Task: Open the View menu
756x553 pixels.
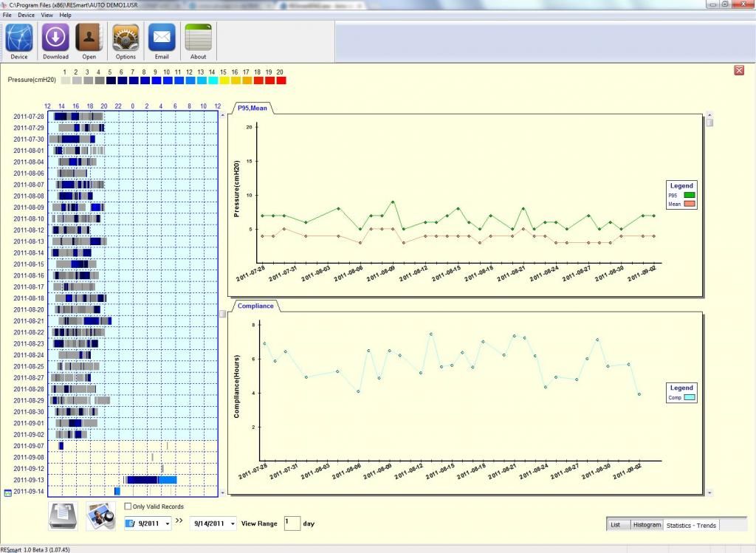Action: coord(47,15)
